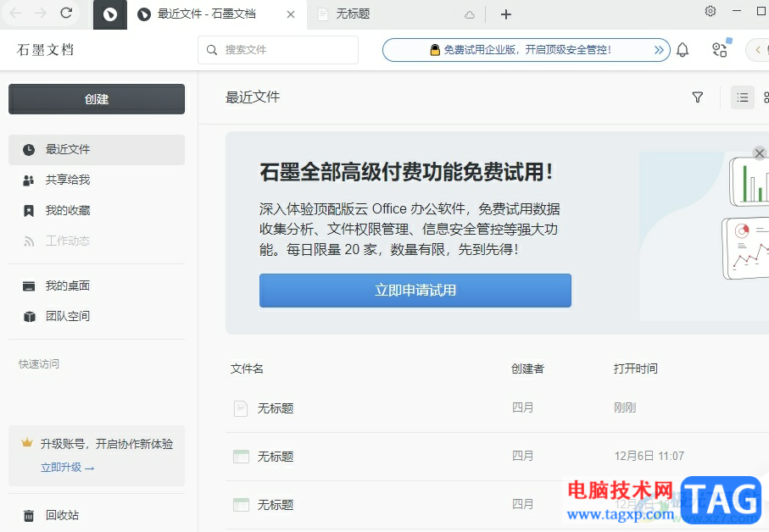Click the 团队空间 cube icon
769x532 pixels.
[x=30, y=317]
